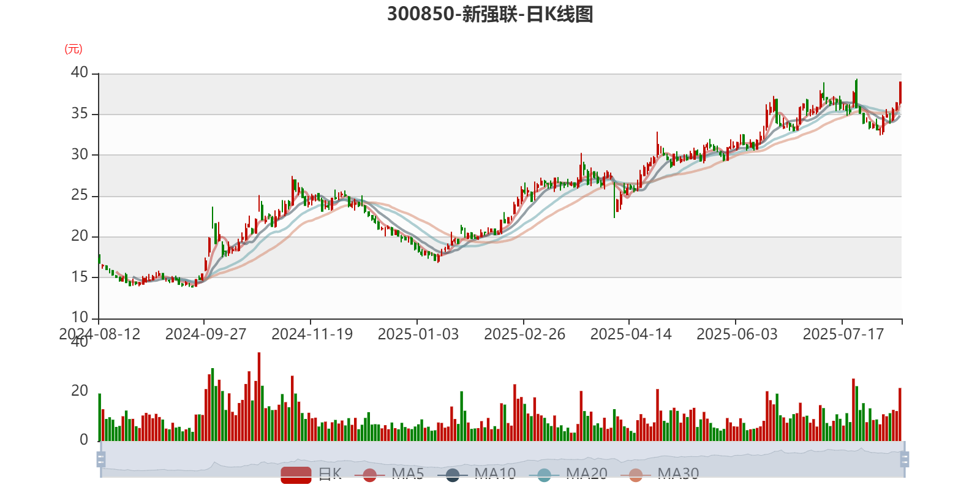The height and width of the screenshot is (490, 980).
Task: Click the 2025-06-03 date axis label
Action: pyautogui.click(x=737, y=334)
